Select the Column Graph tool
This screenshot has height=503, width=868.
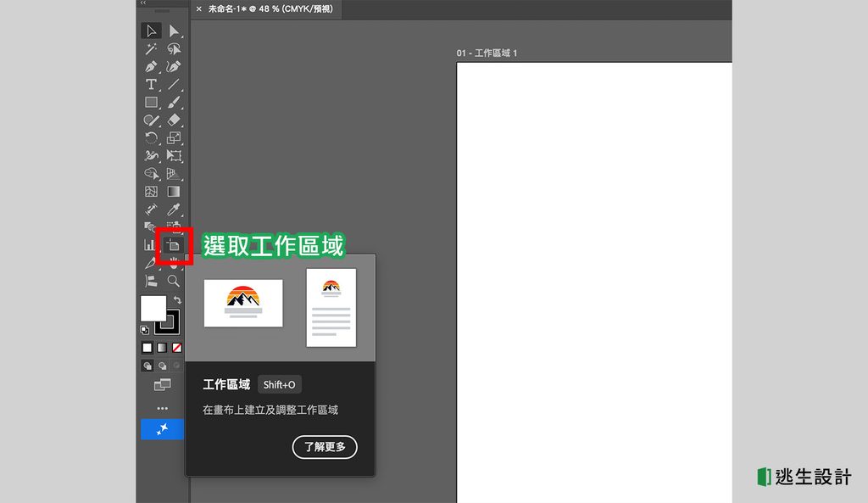[x=148, y=245]
